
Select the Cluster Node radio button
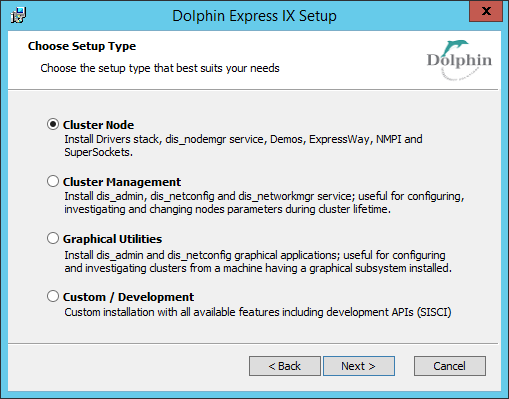pos(53,124)
